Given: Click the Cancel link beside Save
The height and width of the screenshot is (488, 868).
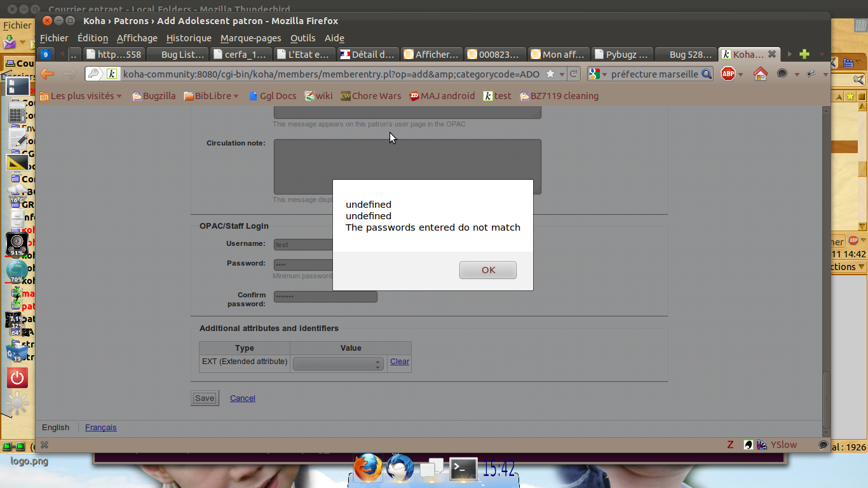Looking at the screenshot, I should coord(242,398).
